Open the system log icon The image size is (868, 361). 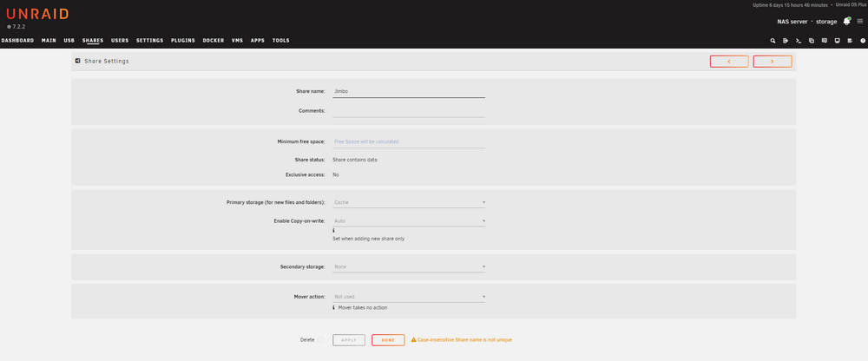850,41
